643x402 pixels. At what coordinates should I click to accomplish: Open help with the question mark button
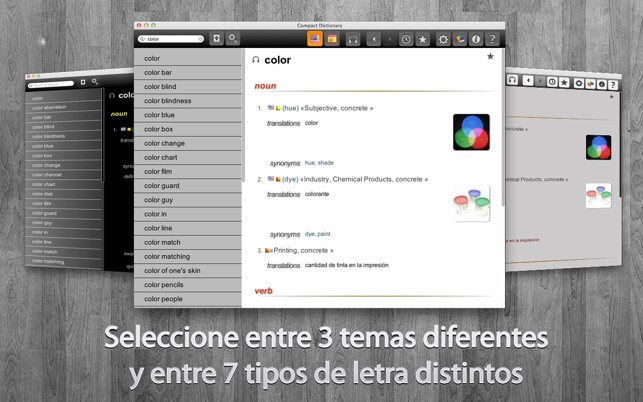pos(492,39)
